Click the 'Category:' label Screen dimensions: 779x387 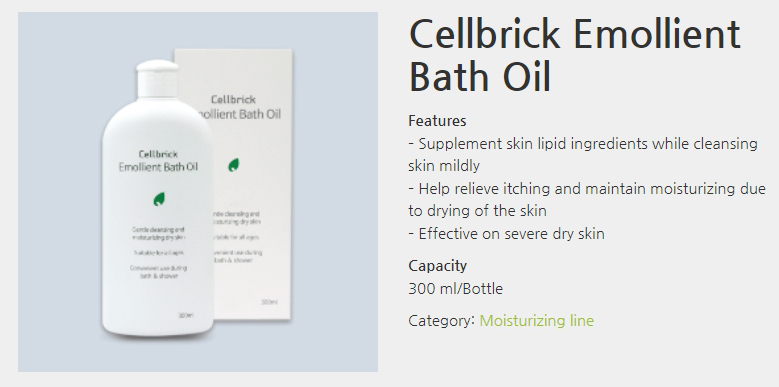point(442,320)
